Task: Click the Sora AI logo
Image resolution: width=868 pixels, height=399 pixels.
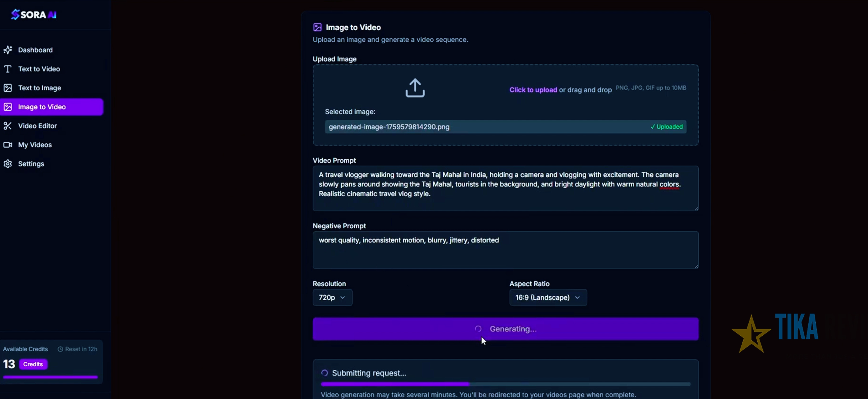Action: pyautogui.click(x=33, y=14)
